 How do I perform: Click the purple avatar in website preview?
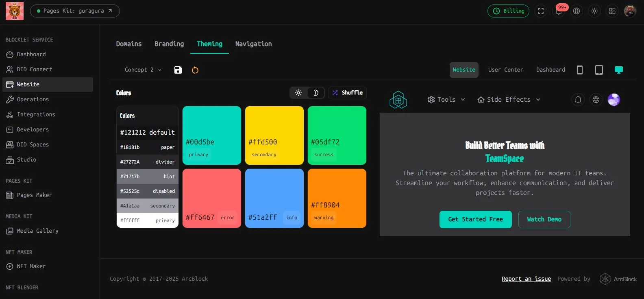click(614, 100)
